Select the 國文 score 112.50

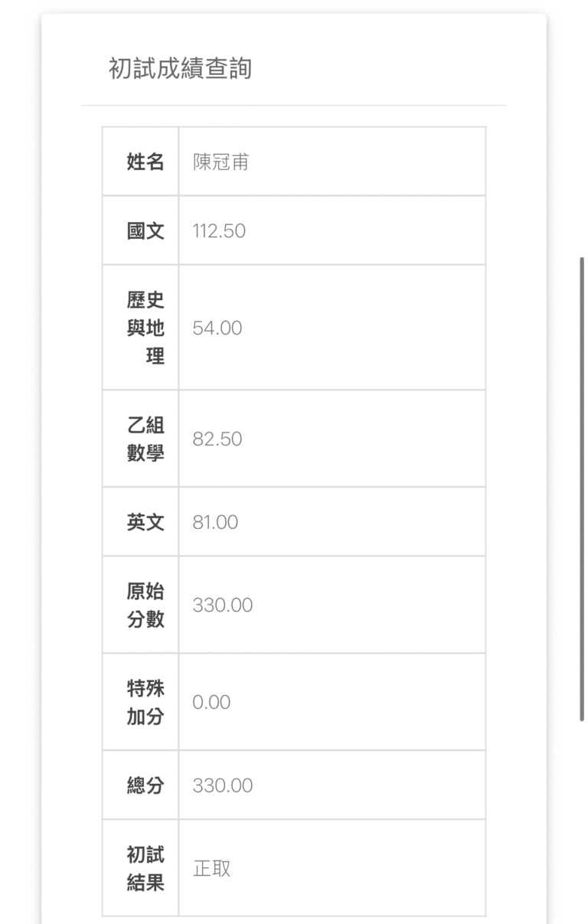click(219, 231)
